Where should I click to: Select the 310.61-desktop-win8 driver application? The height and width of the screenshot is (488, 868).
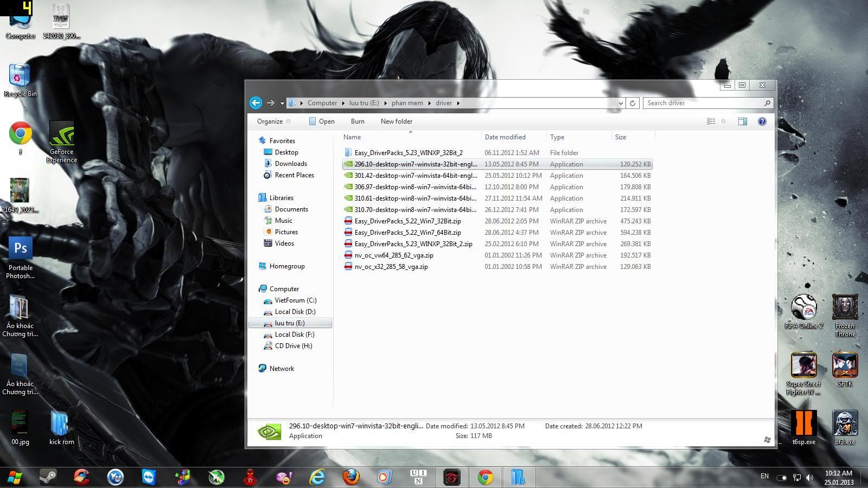tap(415, 198)
